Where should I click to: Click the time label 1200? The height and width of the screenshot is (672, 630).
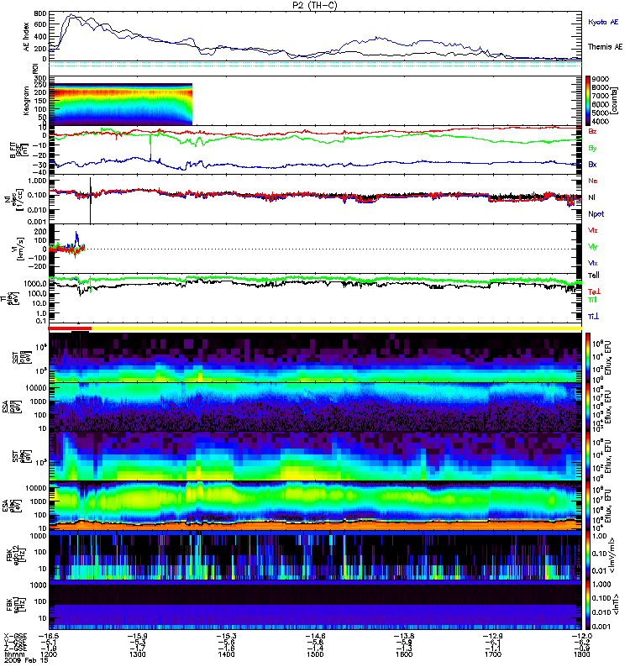click(x=49, y=654)
